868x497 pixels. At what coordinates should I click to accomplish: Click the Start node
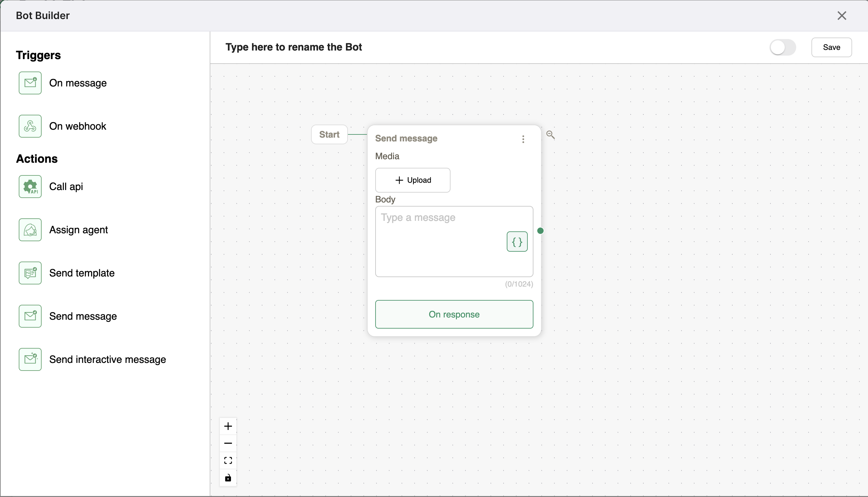click(329, 134)
